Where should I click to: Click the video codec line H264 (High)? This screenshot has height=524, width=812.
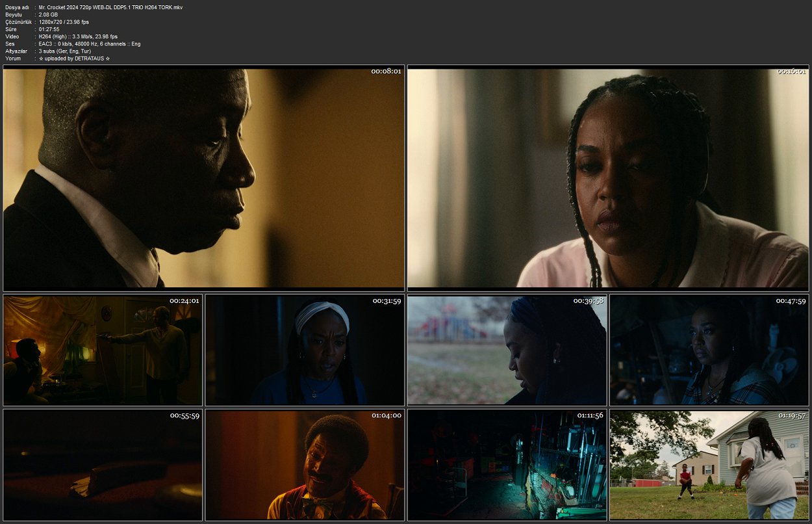(78, 36)
